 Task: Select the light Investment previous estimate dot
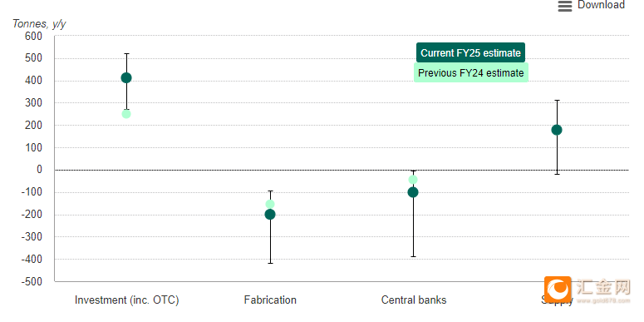126,114
